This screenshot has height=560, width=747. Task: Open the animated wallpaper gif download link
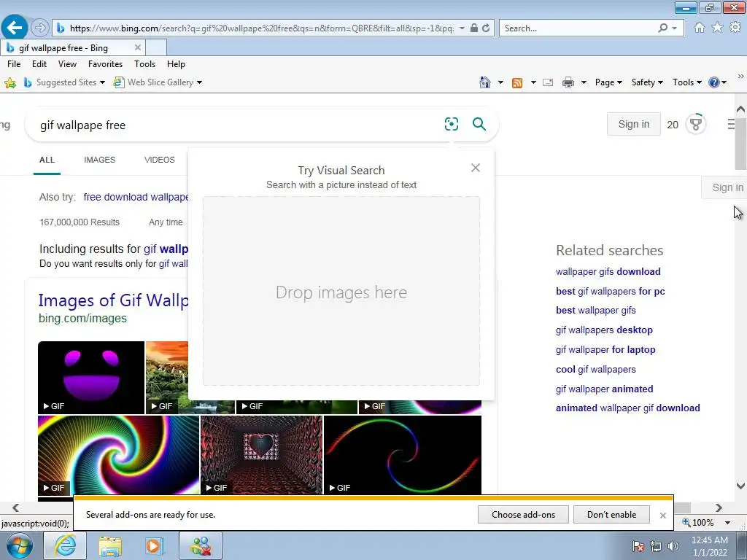pos(627,408)
